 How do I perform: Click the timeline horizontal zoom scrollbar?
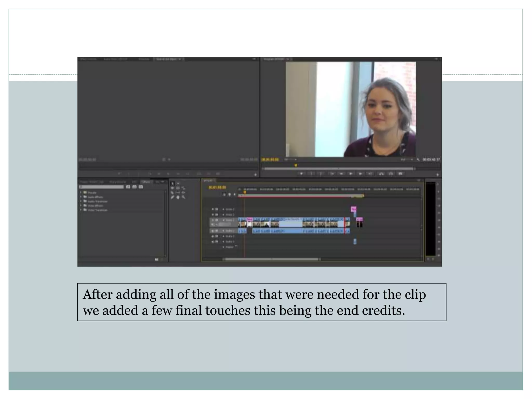pos(272,259)
